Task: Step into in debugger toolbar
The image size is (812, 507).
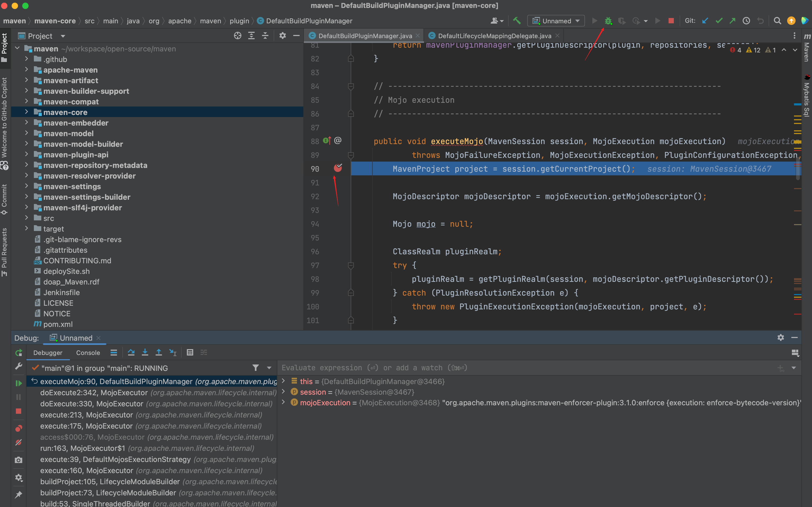Action: click(x=145, y=352)
